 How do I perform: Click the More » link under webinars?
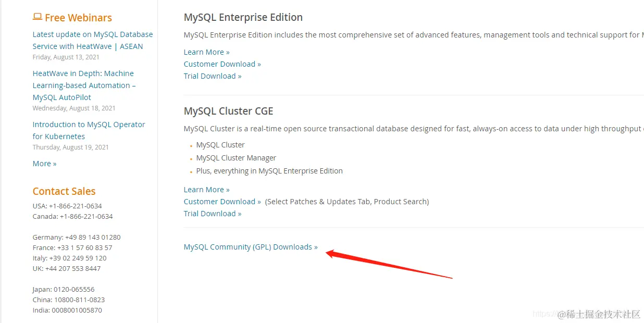point(44,164)
